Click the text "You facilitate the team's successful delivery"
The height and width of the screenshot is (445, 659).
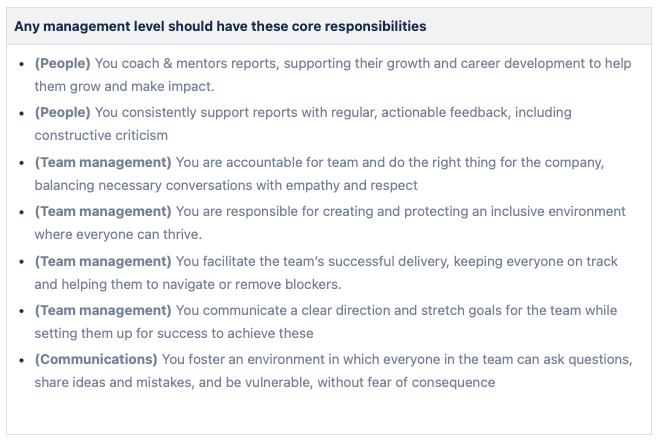[320, 261]
